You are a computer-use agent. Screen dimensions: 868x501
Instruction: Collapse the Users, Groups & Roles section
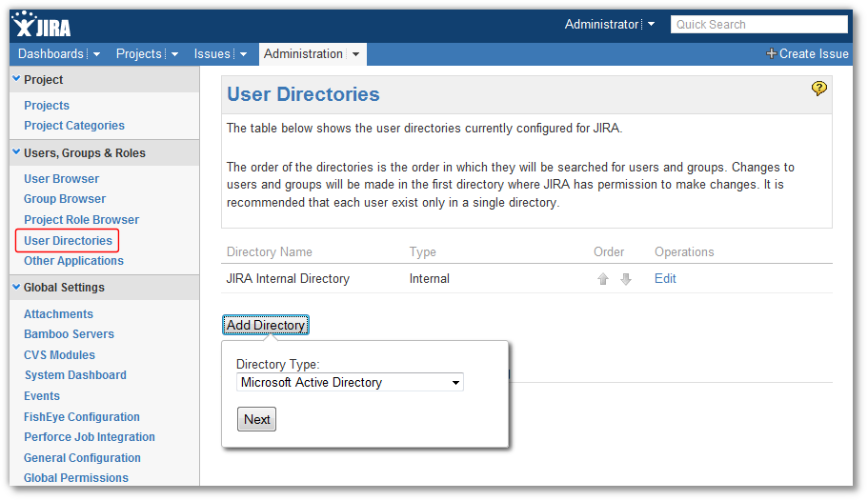pyautogui.click(x=16, y=152)
